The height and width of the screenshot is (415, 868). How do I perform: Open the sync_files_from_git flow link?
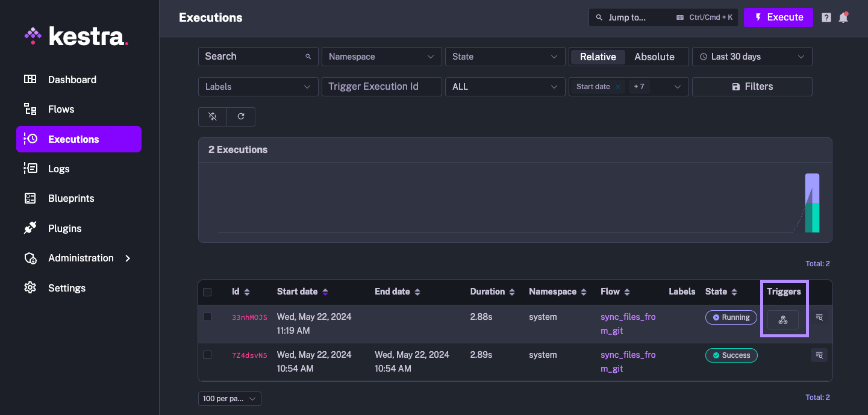(x=628, y=323)
